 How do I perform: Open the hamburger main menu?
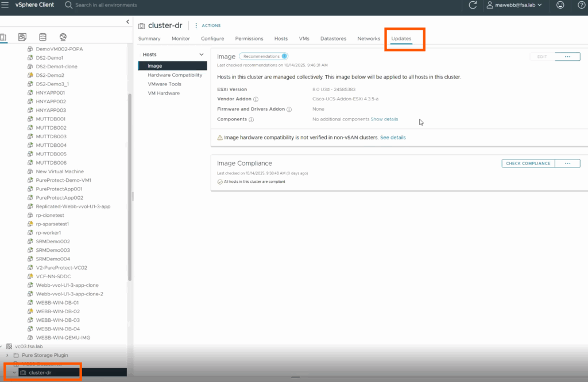click(x=6, y=5)
